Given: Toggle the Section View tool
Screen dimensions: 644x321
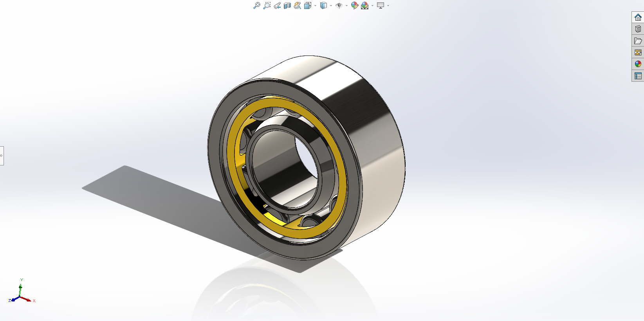Looking at the screenshot, I should click(287, 5).
